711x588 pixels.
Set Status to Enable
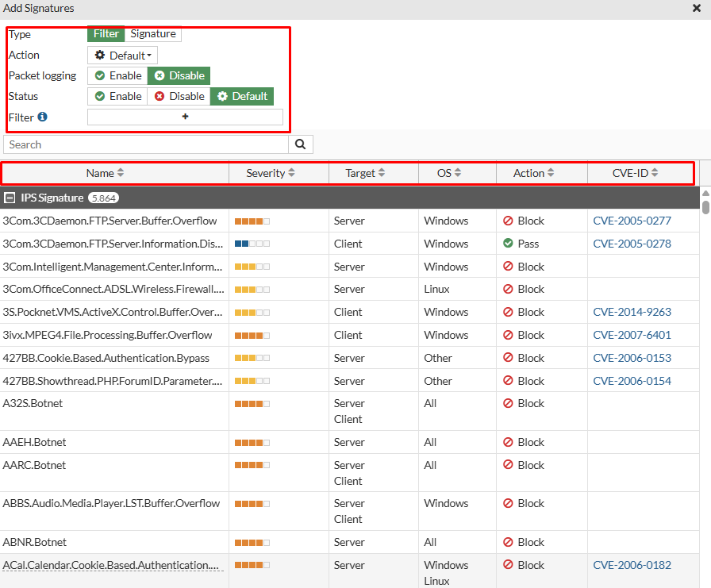pos(118,96)
